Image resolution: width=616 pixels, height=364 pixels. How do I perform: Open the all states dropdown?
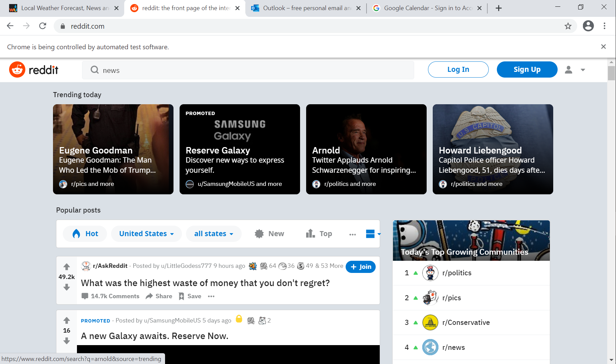(x=214, y=234)
